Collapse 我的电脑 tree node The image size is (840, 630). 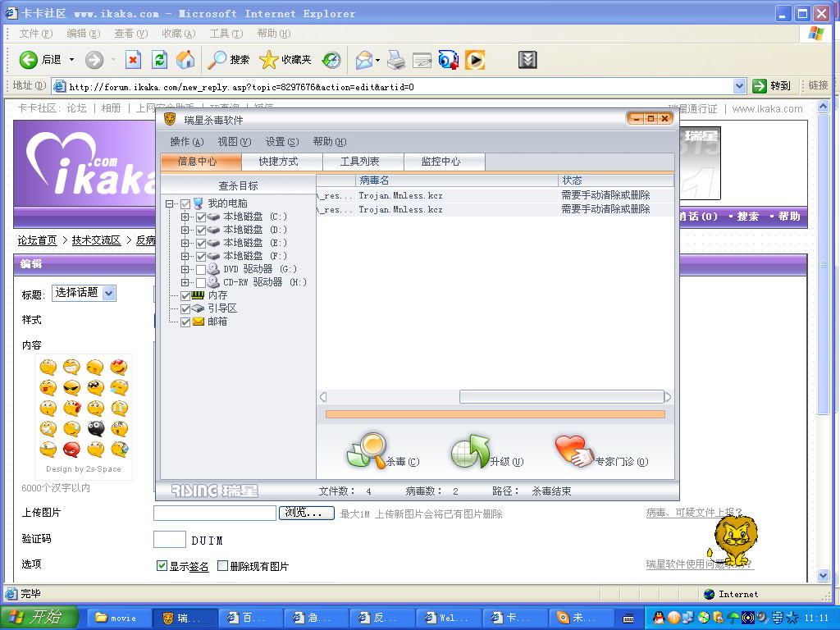pyautogui.click(x=169, y=204)
